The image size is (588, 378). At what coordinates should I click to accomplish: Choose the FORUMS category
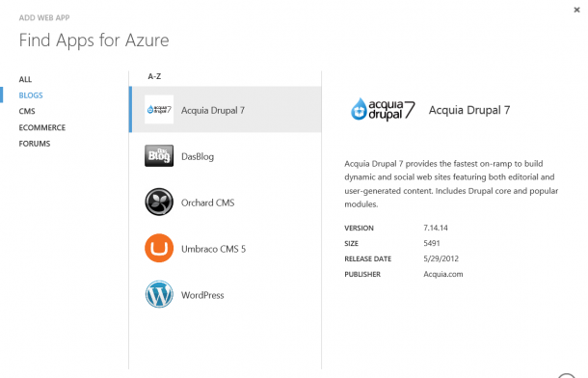35,144
